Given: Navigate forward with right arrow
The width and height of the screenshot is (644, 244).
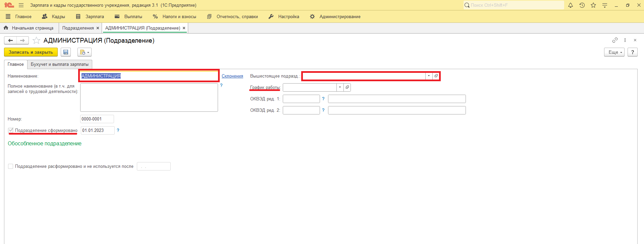Looking at the screenshot, I should (22, 41).
